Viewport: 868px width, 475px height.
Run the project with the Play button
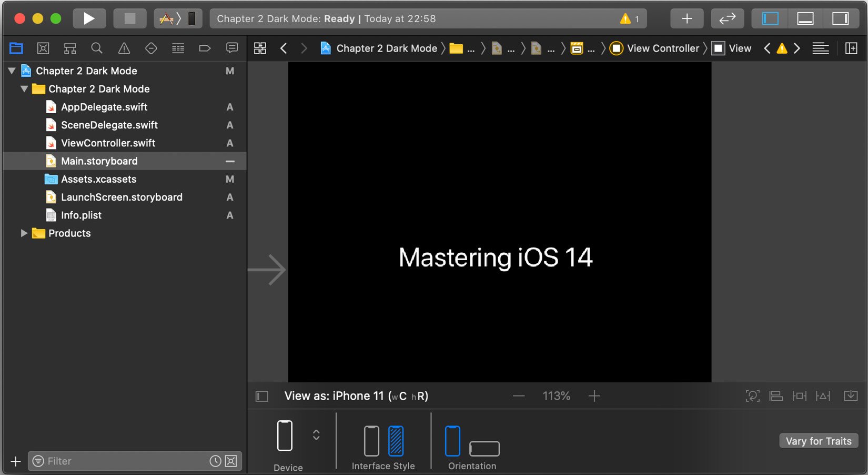coord(89,19)
